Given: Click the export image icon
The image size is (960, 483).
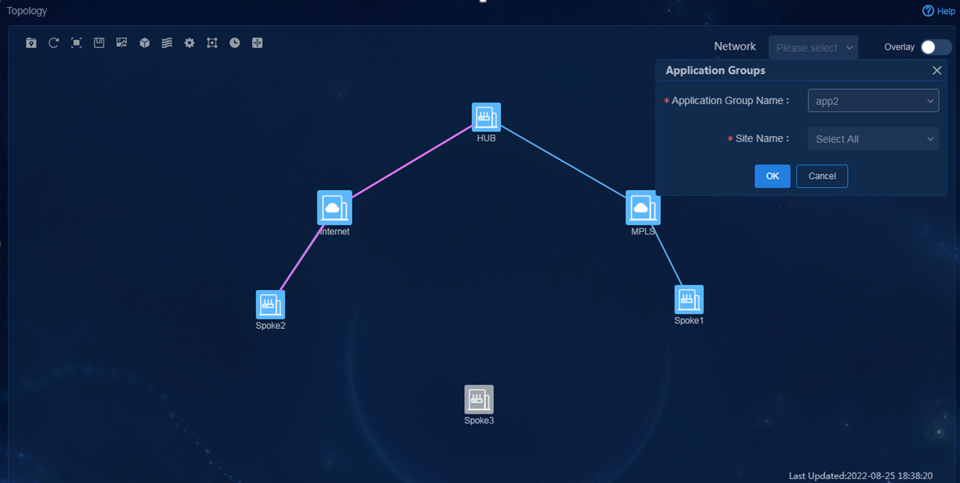Looking at the screenshot, I should pyautogui.click(x=122, y=43).
